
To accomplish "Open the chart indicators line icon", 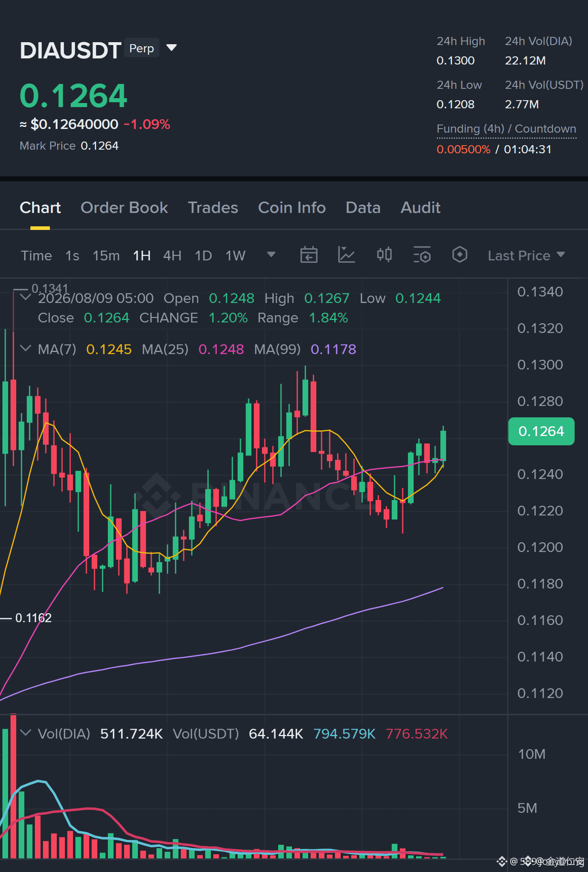I will [346, 255].
